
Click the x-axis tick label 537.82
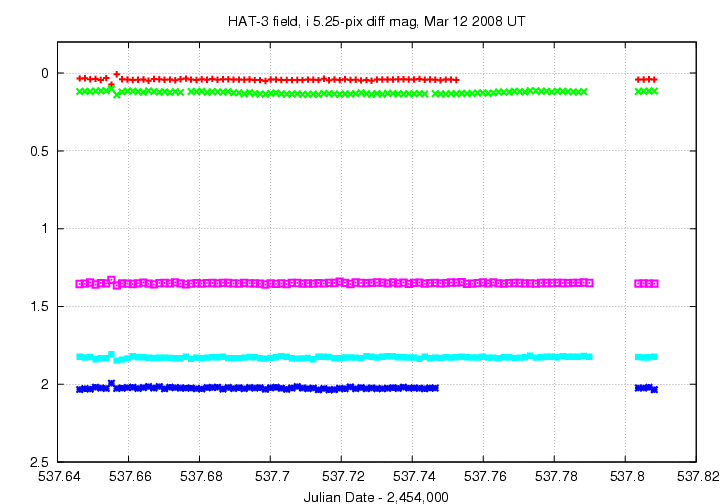[x=698, y=477]
